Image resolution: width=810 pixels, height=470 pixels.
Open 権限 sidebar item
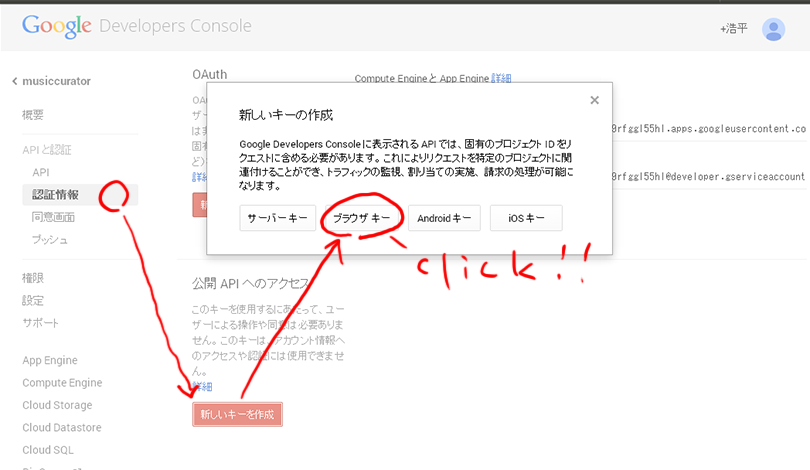[33, 278]
